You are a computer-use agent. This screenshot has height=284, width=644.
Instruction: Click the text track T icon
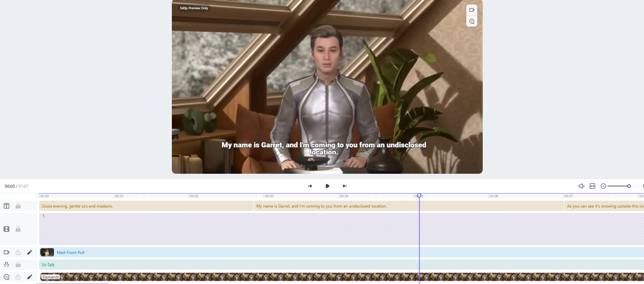(6, 206)
